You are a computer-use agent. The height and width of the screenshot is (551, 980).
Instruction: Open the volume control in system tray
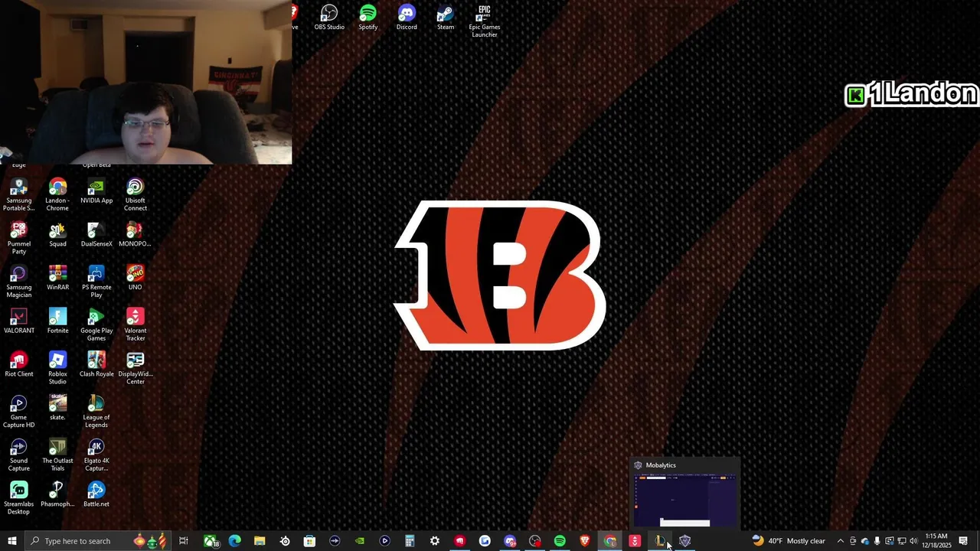(x=913, y=541)
